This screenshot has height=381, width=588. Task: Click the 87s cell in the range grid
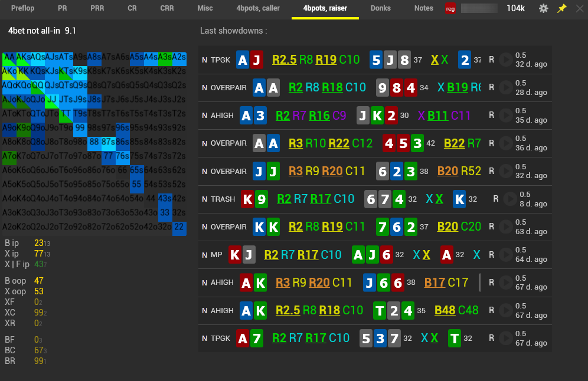(x=108, y=142)
